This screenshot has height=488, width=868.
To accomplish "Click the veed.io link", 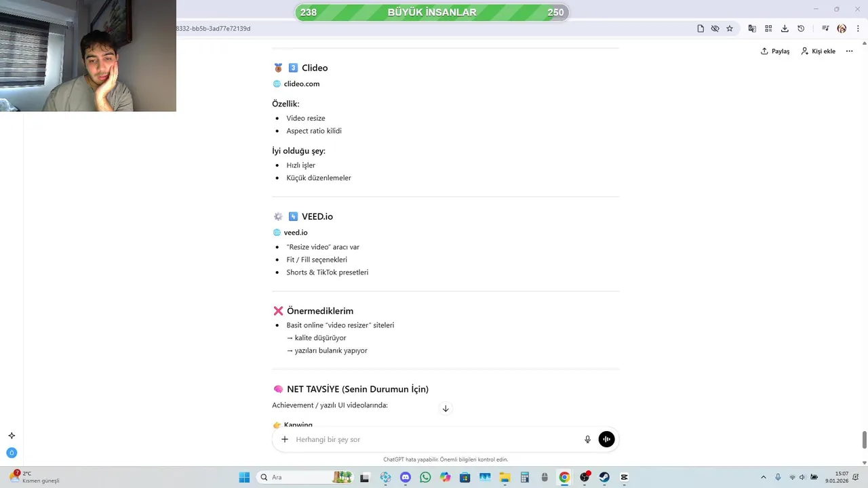I will 296,232.
